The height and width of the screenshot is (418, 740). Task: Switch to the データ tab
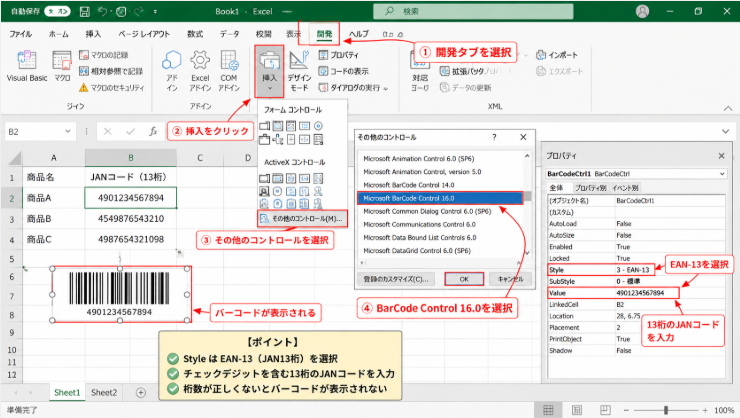point(229,34)
